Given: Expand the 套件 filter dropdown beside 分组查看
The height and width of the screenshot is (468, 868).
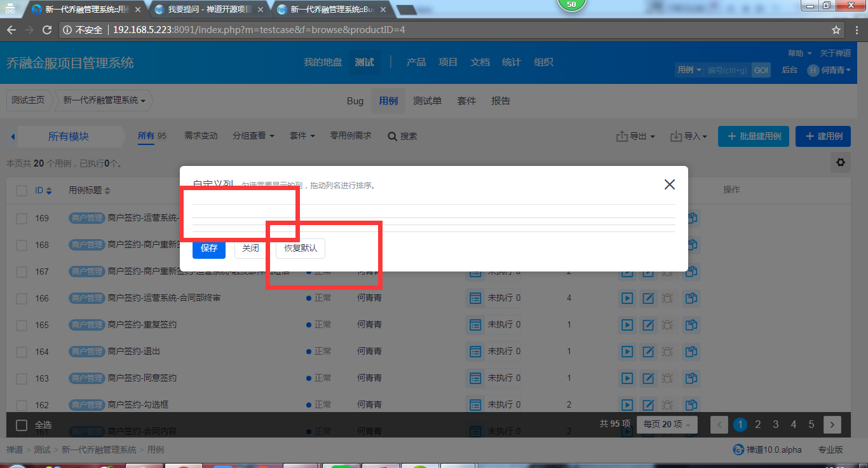Looking at the screenshot, I should click(302, 136).
